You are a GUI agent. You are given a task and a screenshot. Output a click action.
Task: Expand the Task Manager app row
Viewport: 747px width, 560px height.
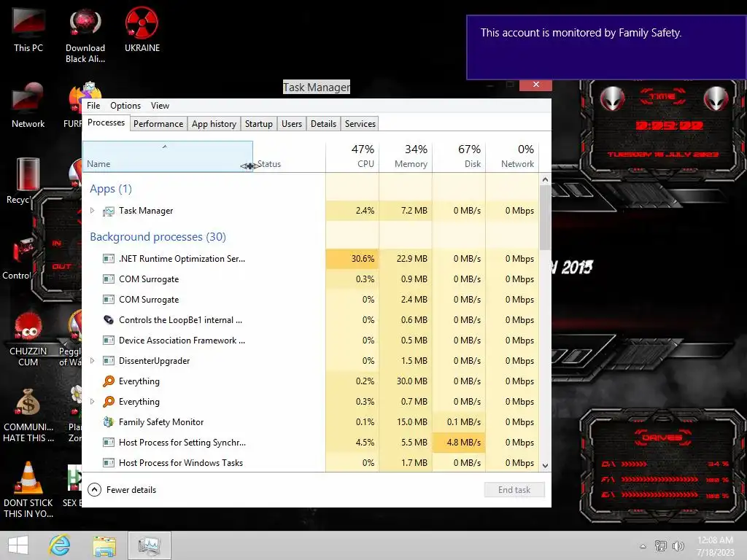(93, 211)
